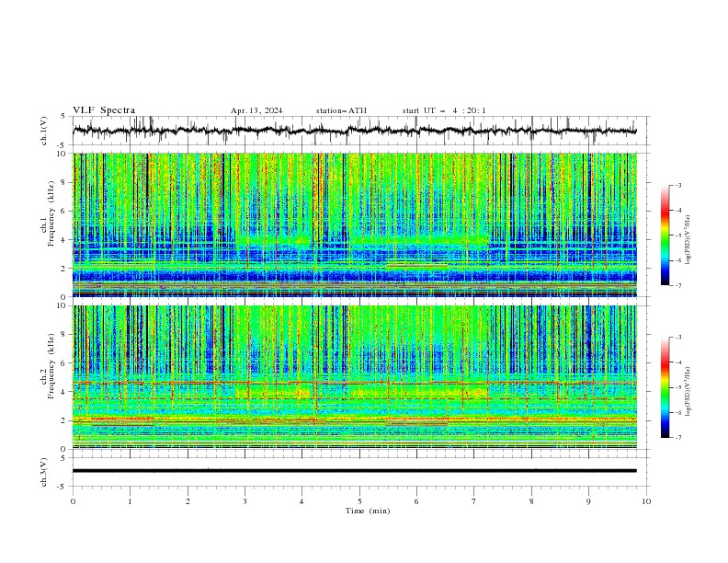Click inside the ch.1 spectrogram panel
The width and height of the screenshot is (728, 563).
pyautogui.click(x=355, y=224)
